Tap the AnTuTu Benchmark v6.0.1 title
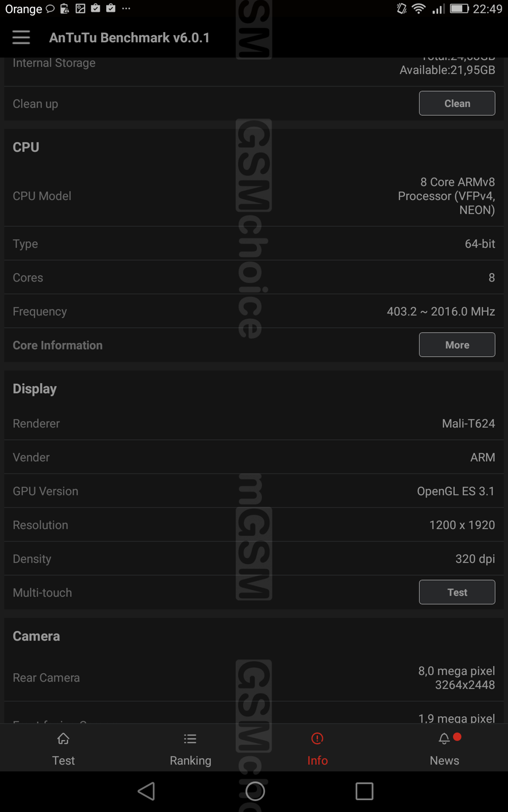The height and width of the screenshot is (812, 508). click(x=129, y=38)
